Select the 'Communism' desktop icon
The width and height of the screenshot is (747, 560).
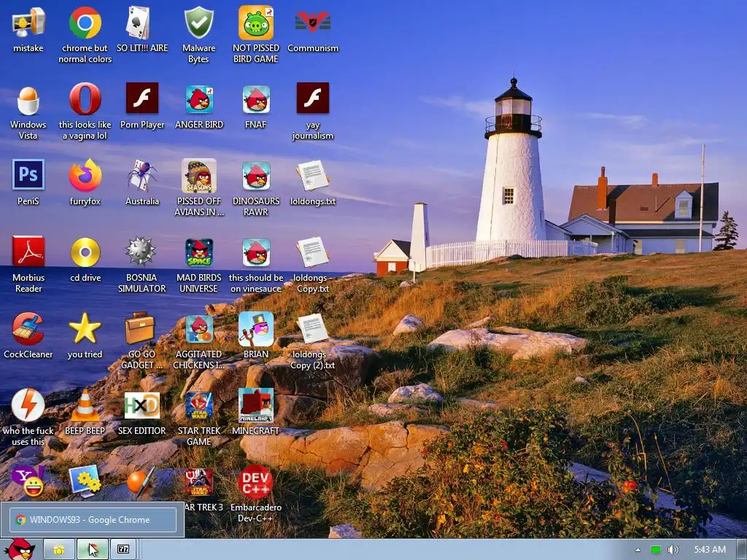point(312,22)
